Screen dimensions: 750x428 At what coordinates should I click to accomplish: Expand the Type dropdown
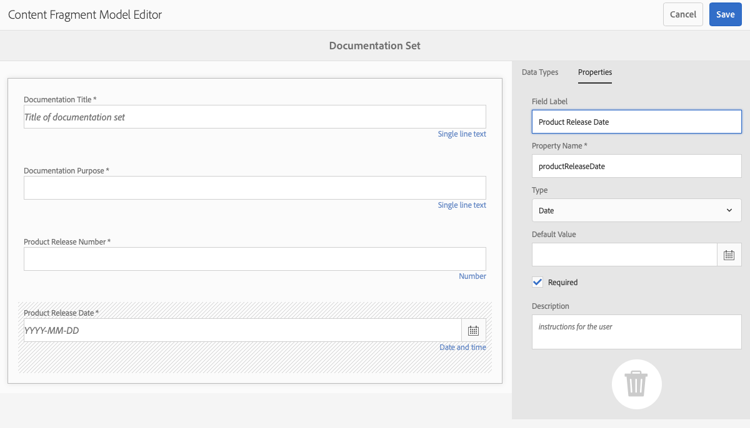coord(636,210)
